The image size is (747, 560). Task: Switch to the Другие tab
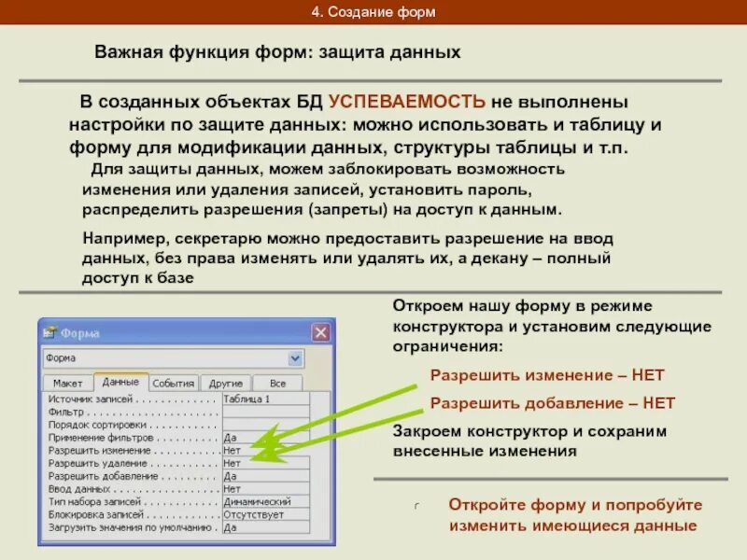coord(225,384)
